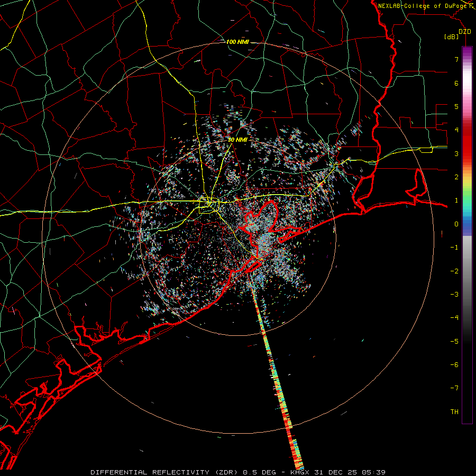This screenshot has height=476, width=476.
Task: Click the '100 NMI' range ring label
Action: click(x=237, y=42)
